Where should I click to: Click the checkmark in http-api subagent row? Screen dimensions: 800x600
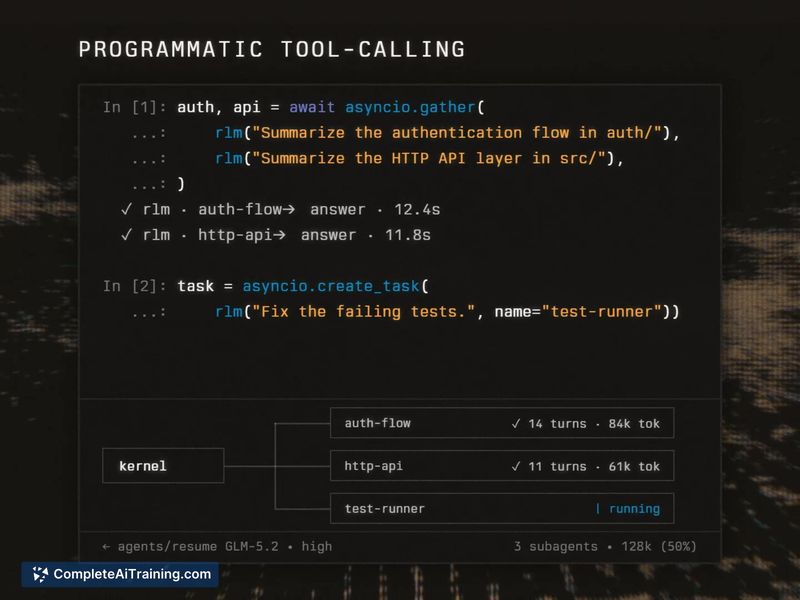point(516,466)
